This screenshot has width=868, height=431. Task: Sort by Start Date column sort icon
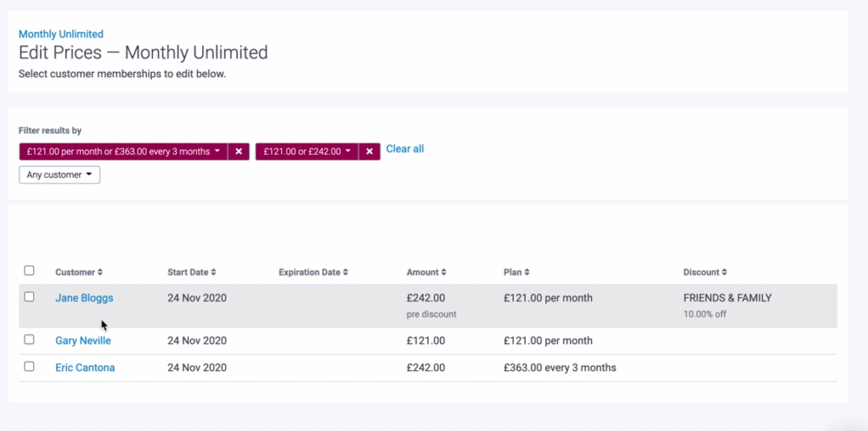click(x=214, y=273)
